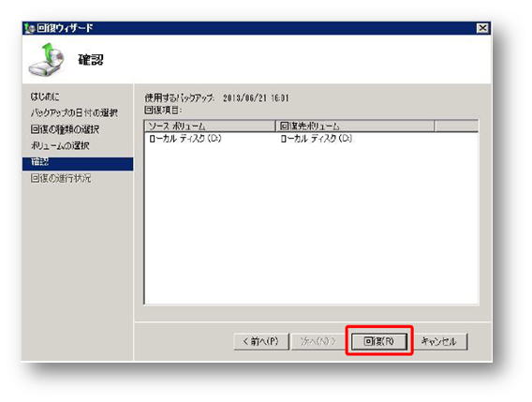Click the large disk recovery icon in header
532x402 pixels.
[47, 60]
